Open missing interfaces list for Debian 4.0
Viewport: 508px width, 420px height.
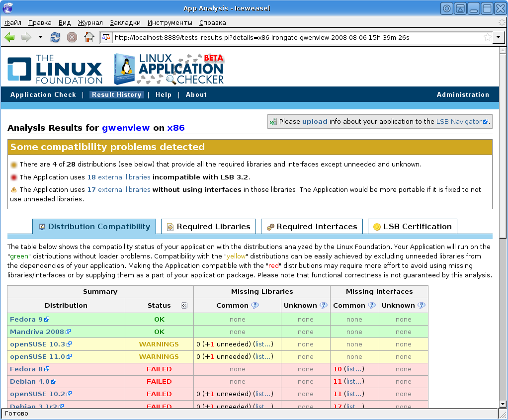[354, 381]
